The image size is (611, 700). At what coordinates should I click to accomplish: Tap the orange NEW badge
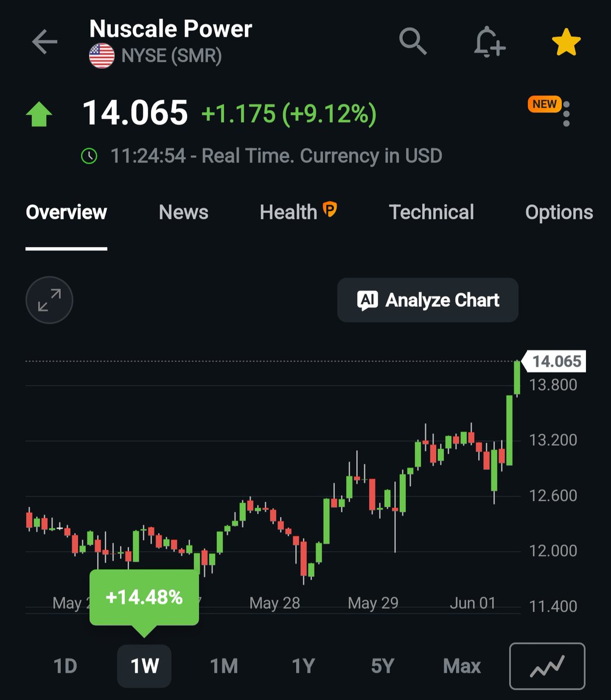pos(545,104)
